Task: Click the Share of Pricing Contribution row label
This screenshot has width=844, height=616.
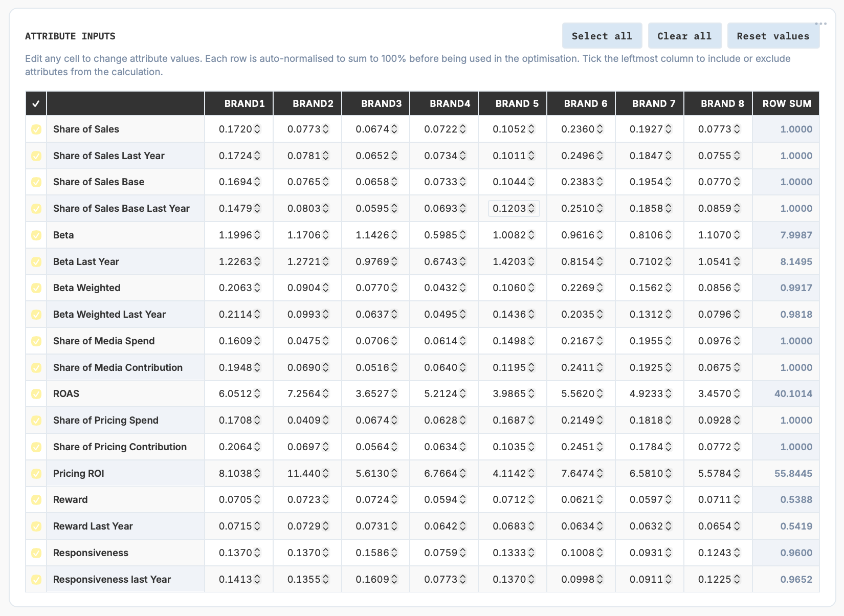Action: point(120,447)
